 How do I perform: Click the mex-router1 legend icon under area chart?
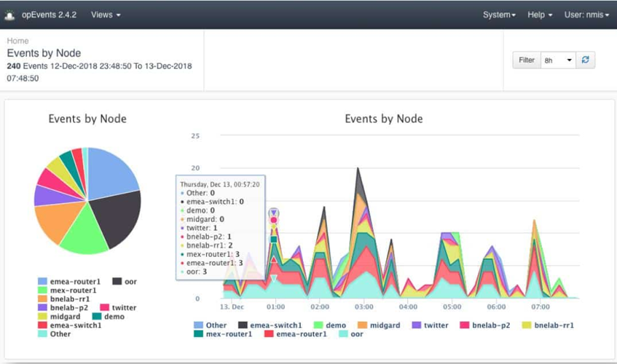tap(199, 334)
